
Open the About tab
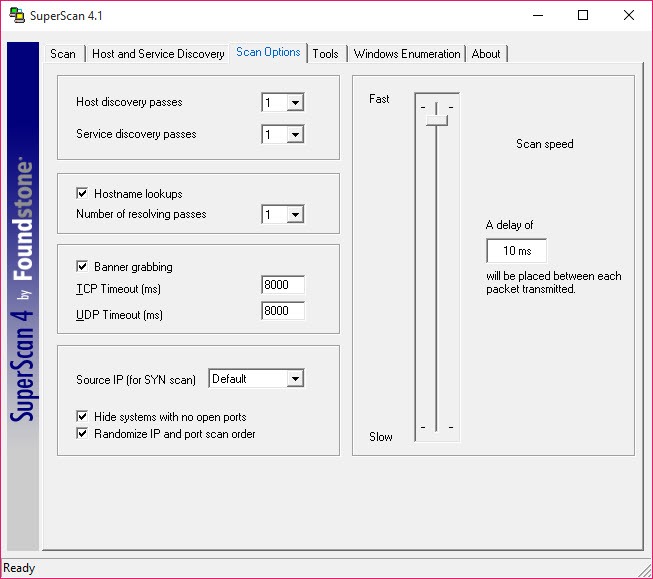(x=486, y=54)
